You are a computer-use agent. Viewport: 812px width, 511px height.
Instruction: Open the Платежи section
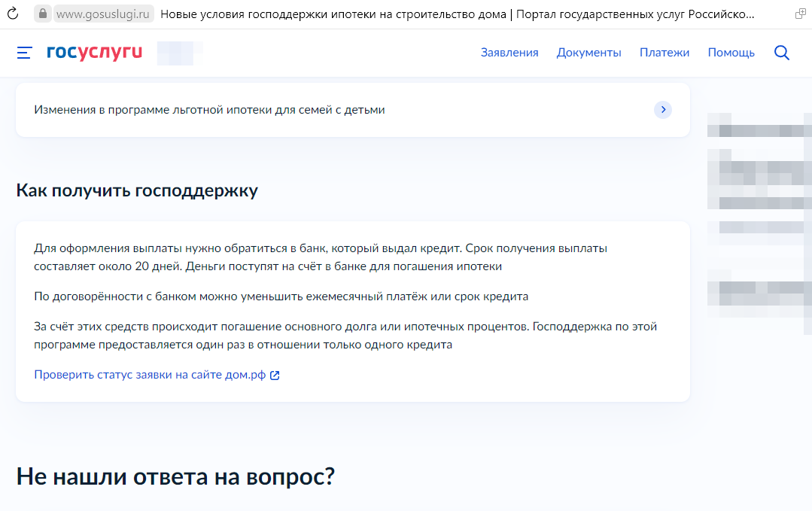coord(664,52)
